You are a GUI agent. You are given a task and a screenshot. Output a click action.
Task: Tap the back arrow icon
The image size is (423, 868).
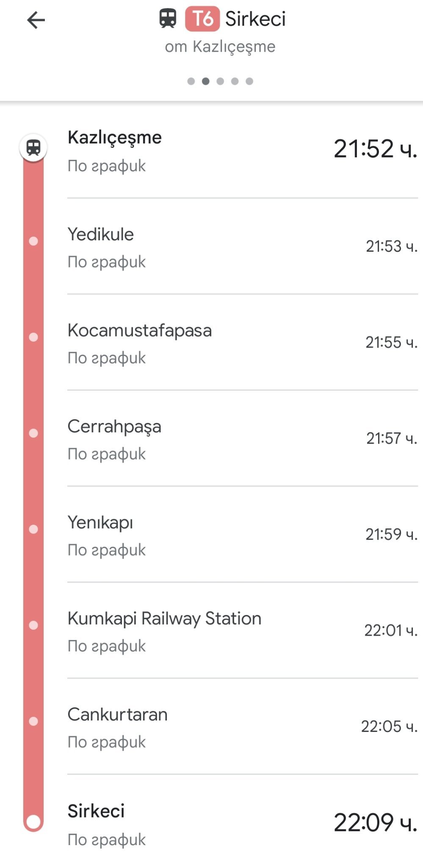(x=36, y=20)
